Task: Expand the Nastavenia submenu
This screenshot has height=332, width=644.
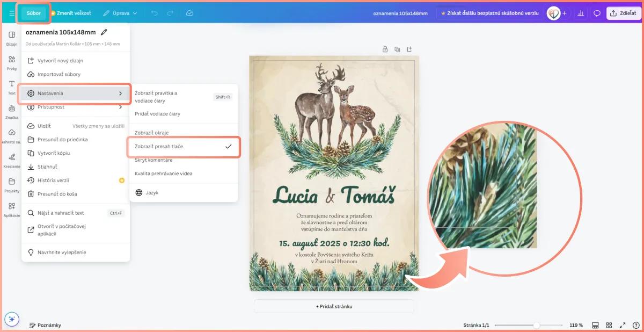Action: coord(75,93)
